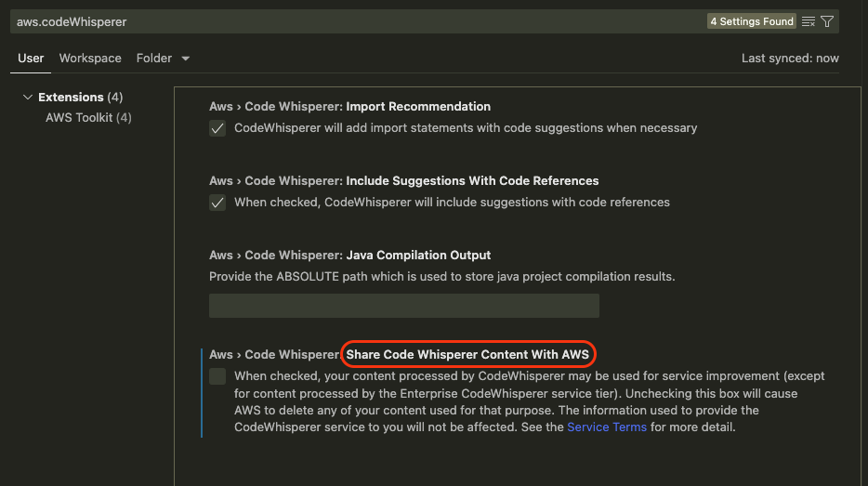The height and width of the screenshot is (486, 868).
Task: Open the Folder dropdown arrow
Action: pyautogui.click(x=186, y=59)
